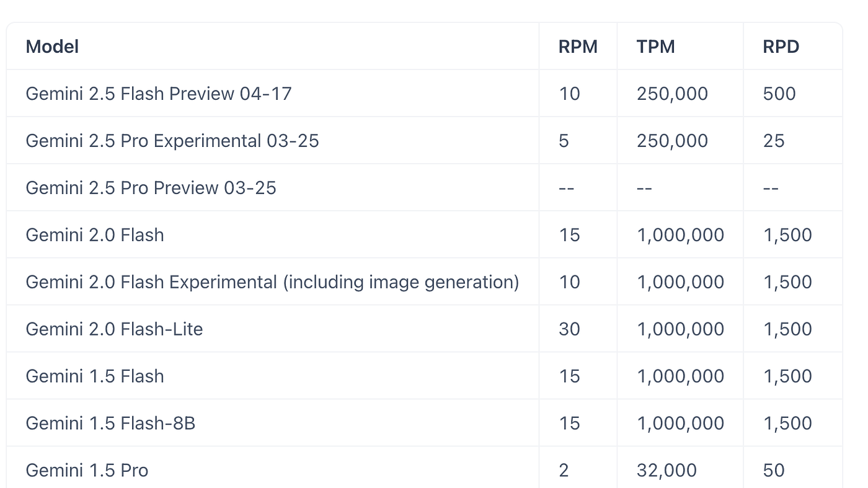Select the Gemini 2.0 Flash model name

click(95, 235)
